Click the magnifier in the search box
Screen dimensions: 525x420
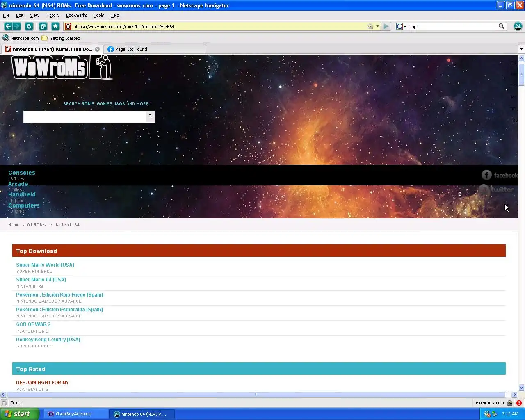pos(501,26)
